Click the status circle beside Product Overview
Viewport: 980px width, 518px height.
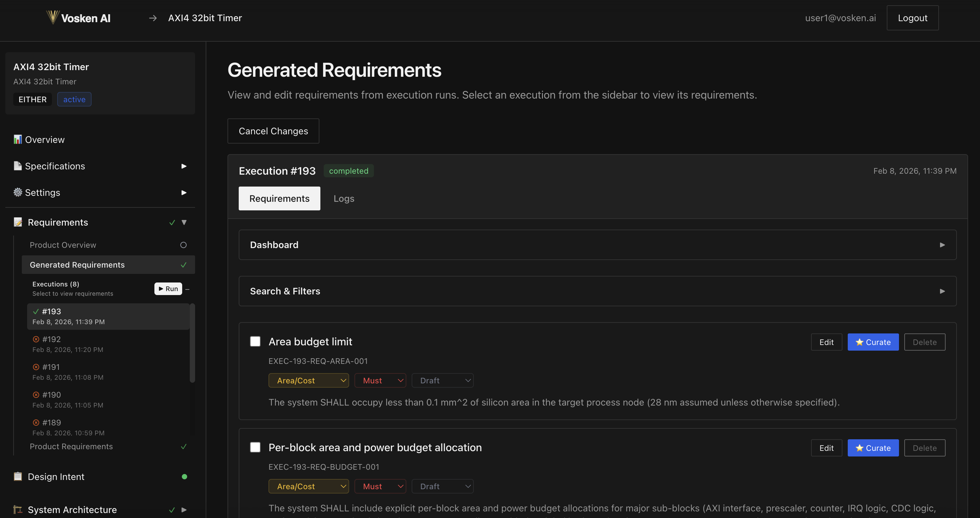[x=184, y=245]
